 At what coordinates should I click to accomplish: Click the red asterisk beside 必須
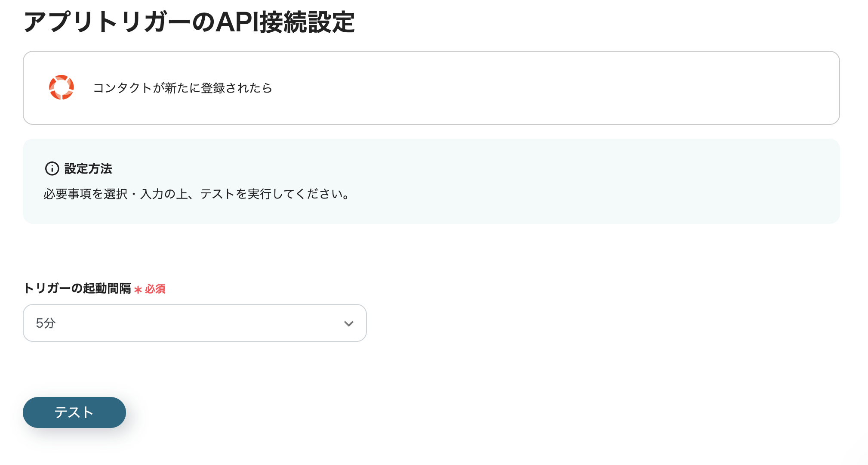point(137,289)
